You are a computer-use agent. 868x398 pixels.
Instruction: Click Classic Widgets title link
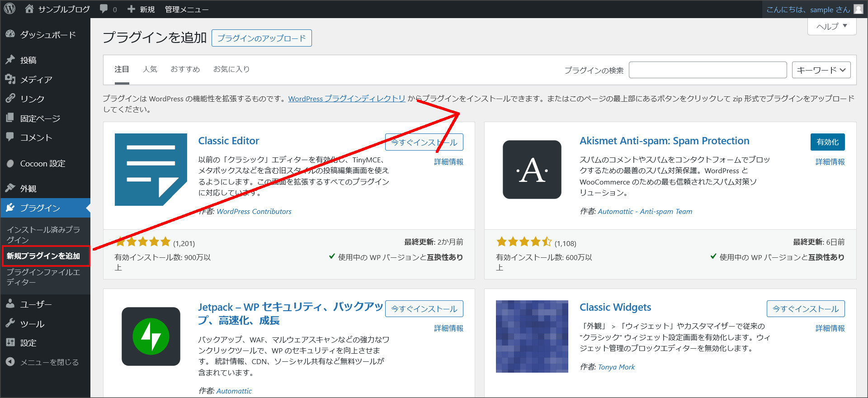click(x=615, y=307)
